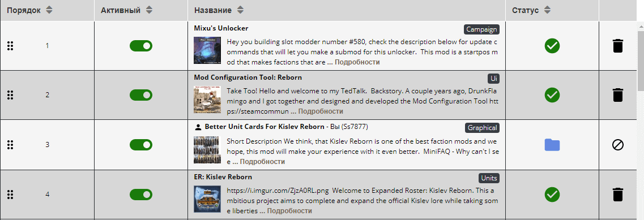This screenshot has width=644, height=220.
Task: Delete the Mixu's Unlocker mod via trash icon
Action: 618,46
